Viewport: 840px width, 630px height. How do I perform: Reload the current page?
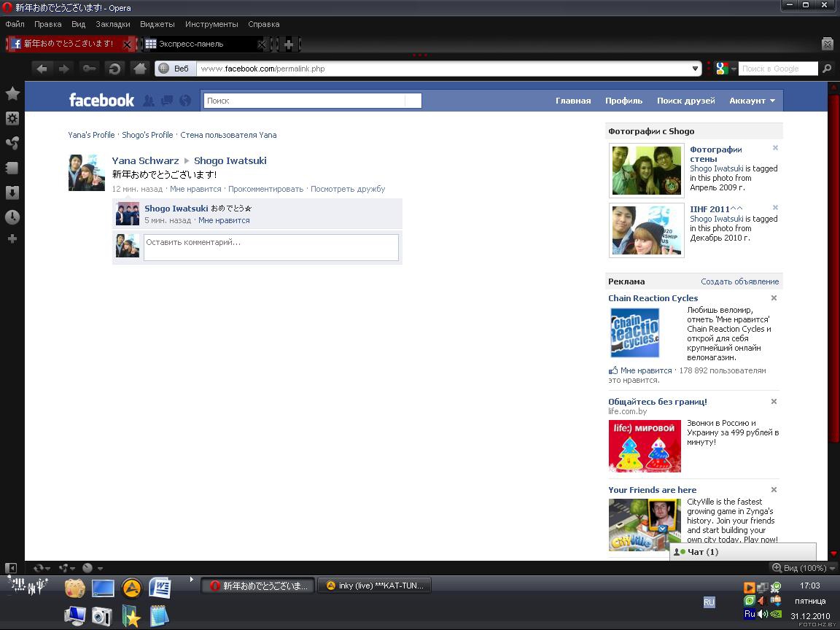tap(114, 69)
